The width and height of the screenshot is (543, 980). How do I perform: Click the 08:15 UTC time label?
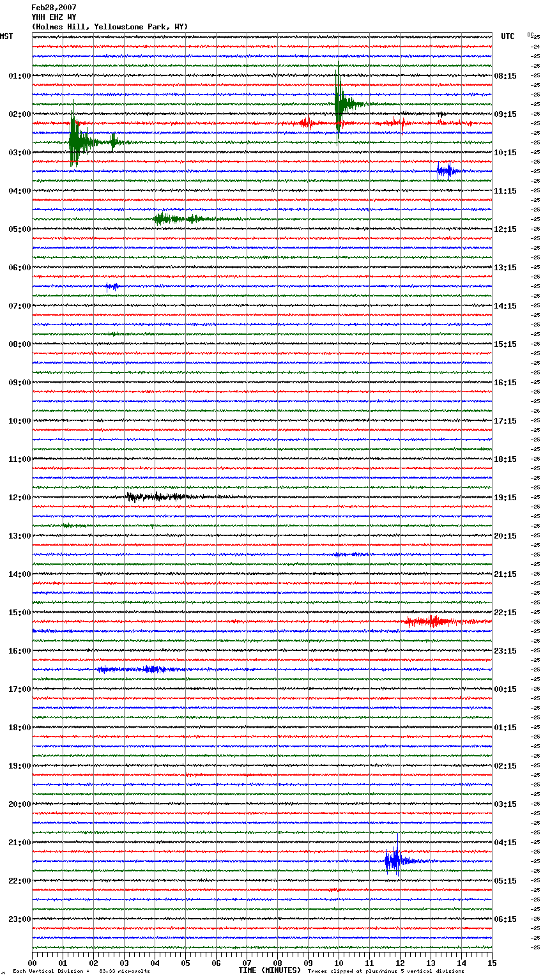click(505, 76)
